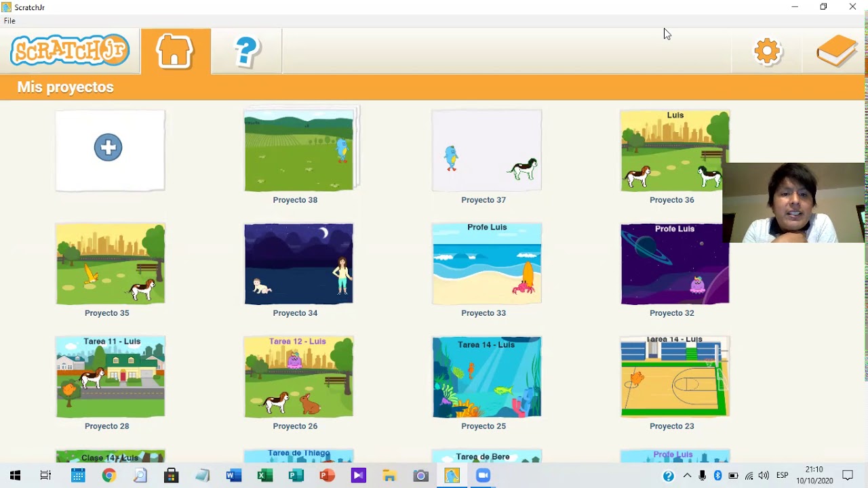Viewport: 868px width, 488px height.
Task: Open the purple video editor taskbar icon
Action: pos(358,476)
